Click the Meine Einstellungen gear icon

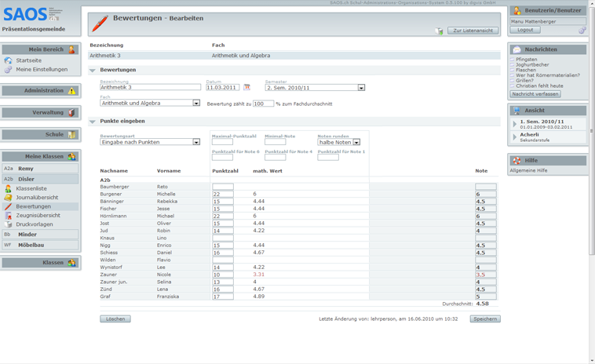(x=8, y=69)
